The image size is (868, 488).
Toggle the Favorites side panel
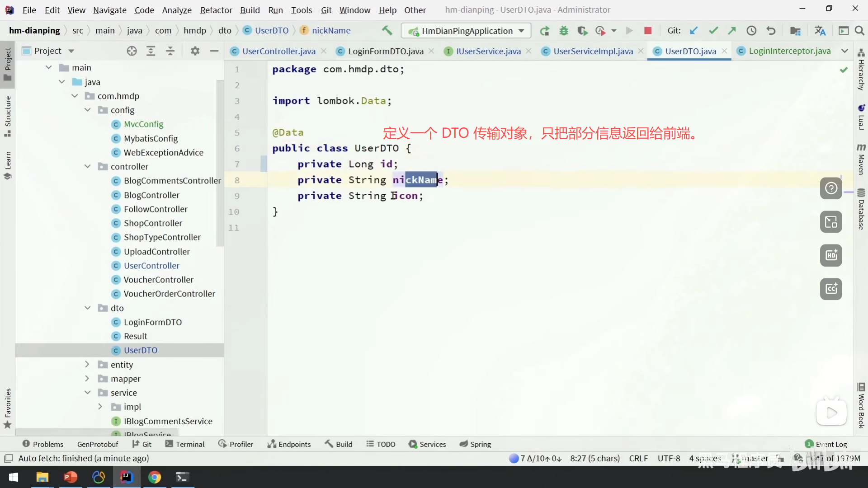(8, 408)
